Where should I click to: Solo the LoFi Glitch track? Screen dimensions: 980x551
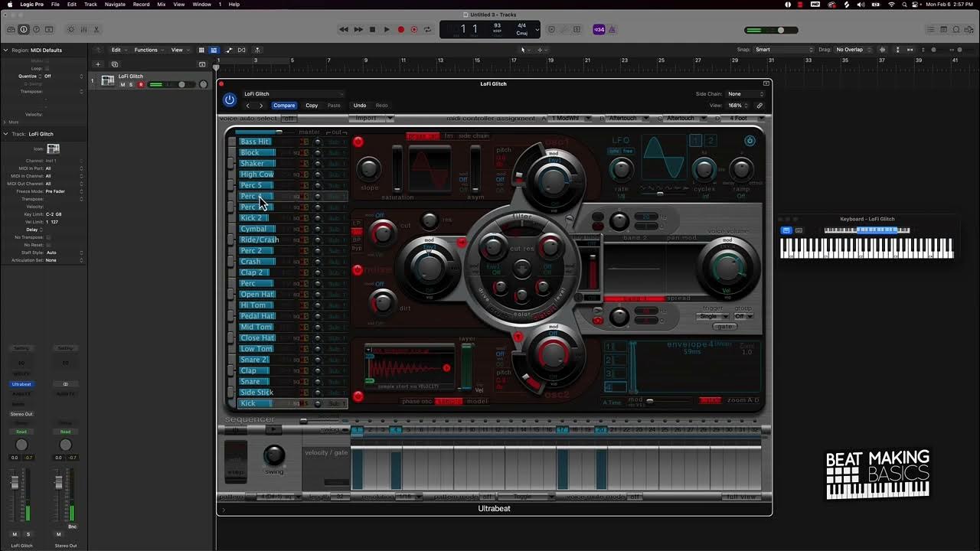click(131, 84)
